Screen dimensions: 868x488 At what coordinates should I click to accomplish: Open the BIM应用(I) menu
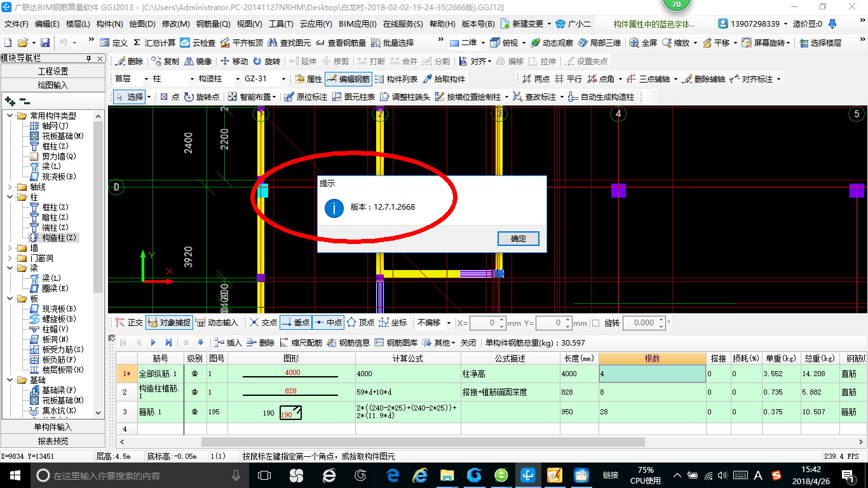pos(358,24)
